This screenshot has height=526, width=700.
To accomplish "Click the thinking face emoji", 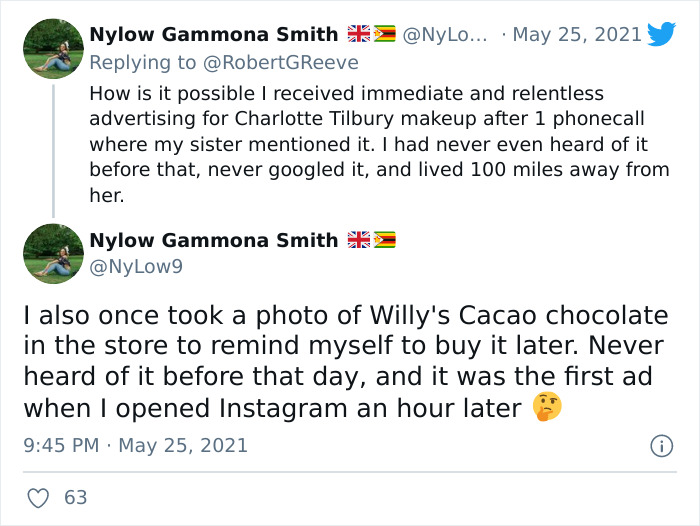I will [x=547, y=408].
